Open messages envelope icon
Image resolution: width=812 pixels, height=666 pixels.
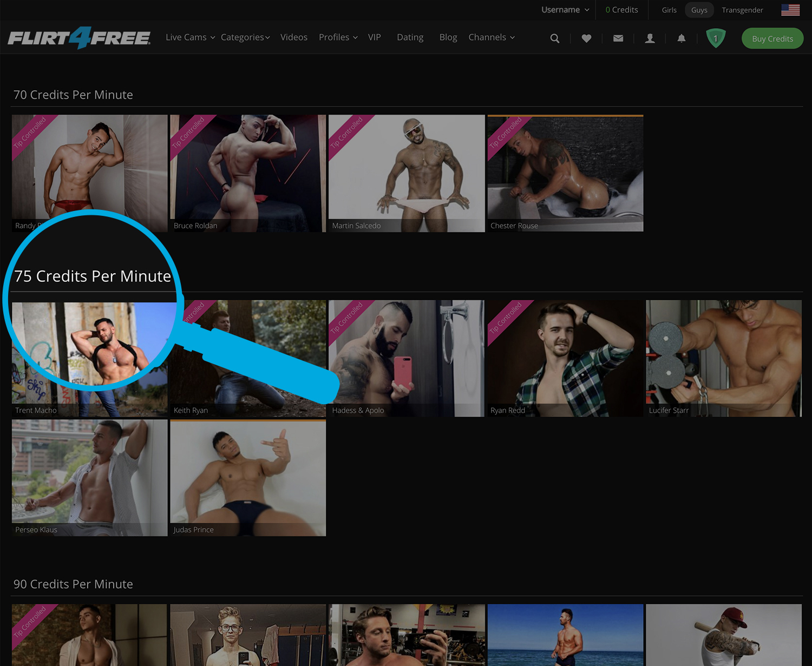(x=618, y=38)
